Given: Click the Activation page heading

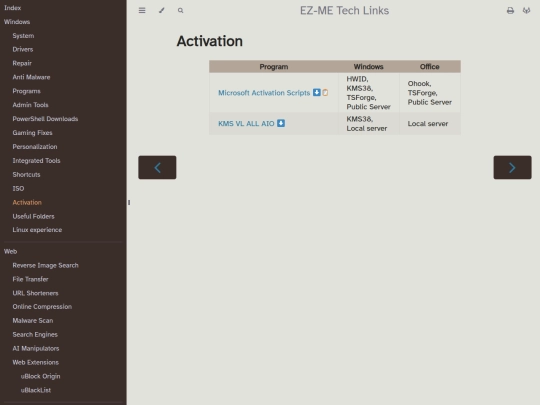Looking at the screenshot, I should (209, 41).
